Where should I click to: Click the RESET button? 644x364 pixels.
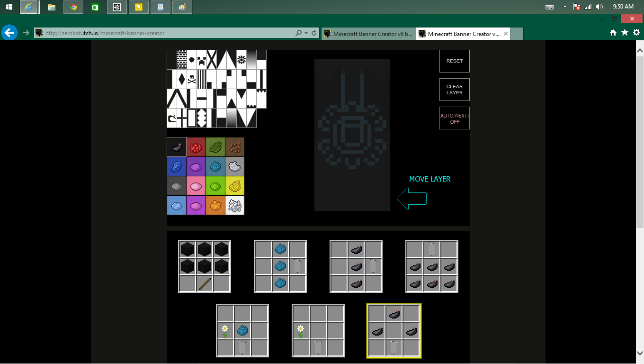[x=455, y=61]
